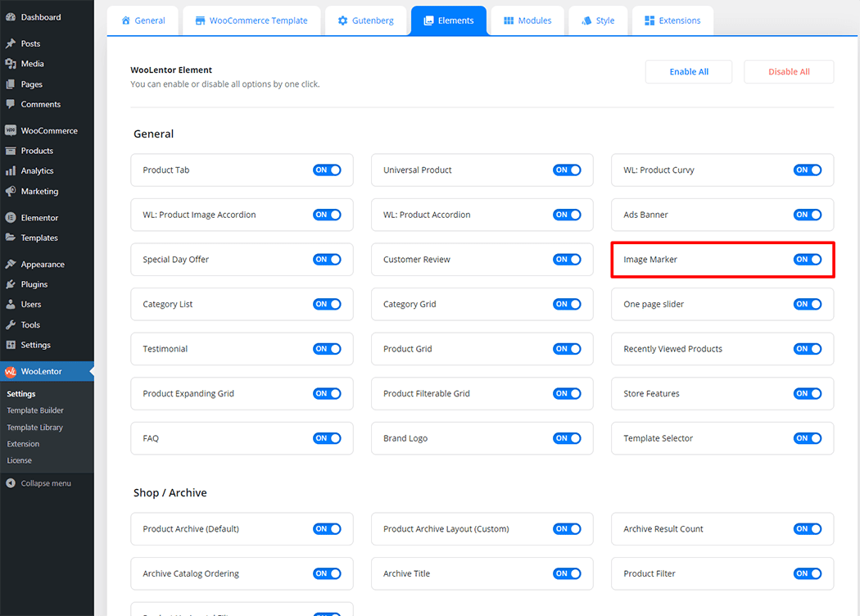
Task: Switch to the Gutenberg tab
Action: click(366, 20)
